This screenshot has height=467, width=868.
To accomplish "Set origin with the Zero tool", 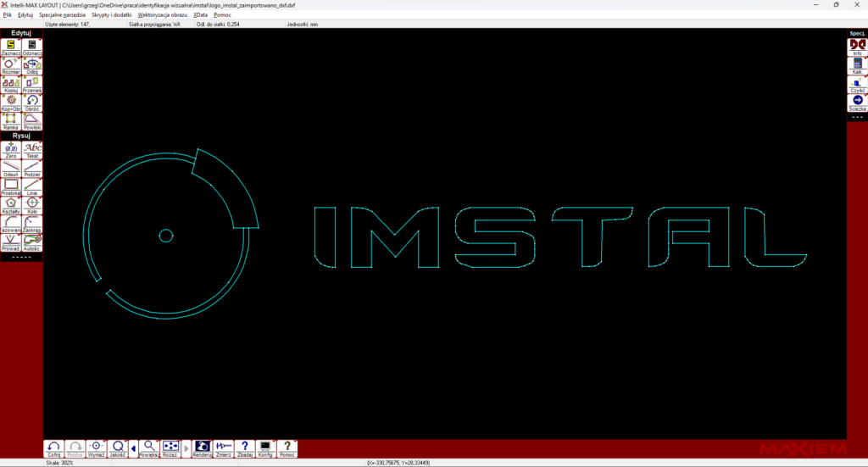I will pos(10,150).
